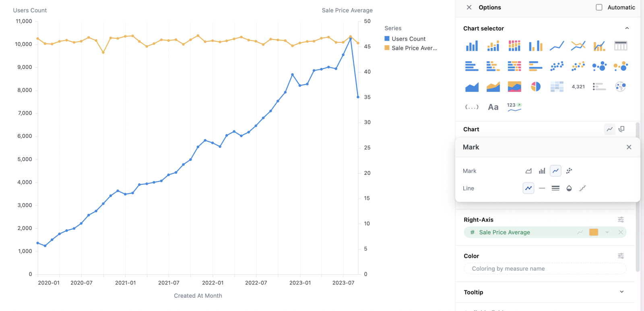Close the Mark popup panel
The image size is (644, 311).
pyautogui.click(x=629, y=147)
